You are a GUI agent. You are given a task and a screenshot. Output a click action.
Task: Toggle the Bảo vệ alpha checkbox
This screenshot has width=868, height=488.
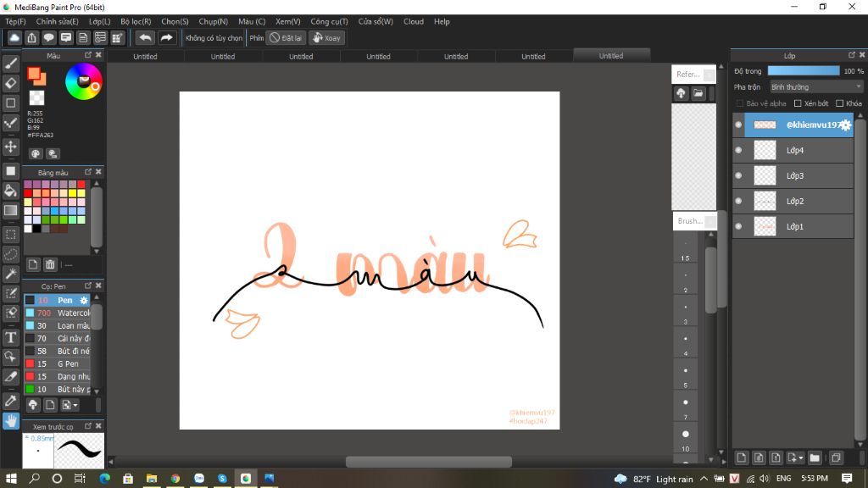point(739,103)
